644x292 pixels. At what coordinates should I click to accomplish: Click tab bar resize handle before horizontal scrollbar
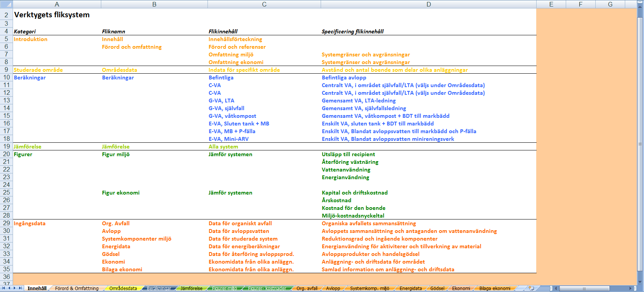click(x=551, y=288)
